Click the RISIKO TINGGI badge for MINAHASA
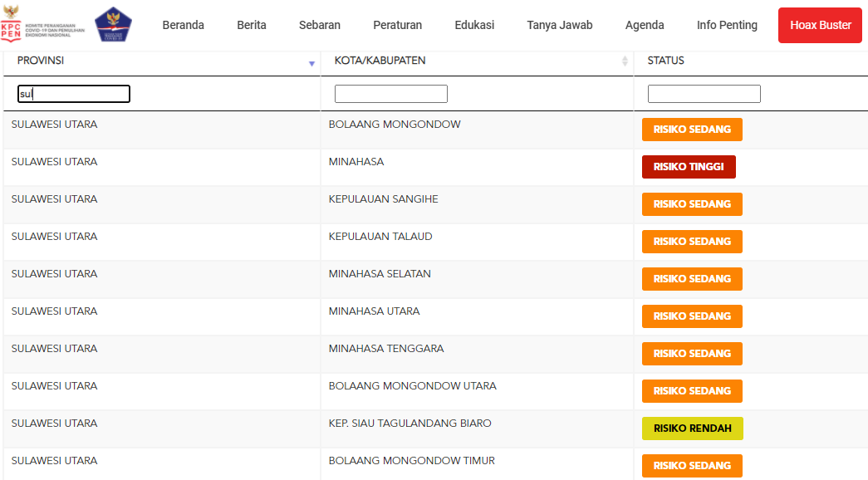868x480 pixels. pyautogui.click(x=689, y=167)
